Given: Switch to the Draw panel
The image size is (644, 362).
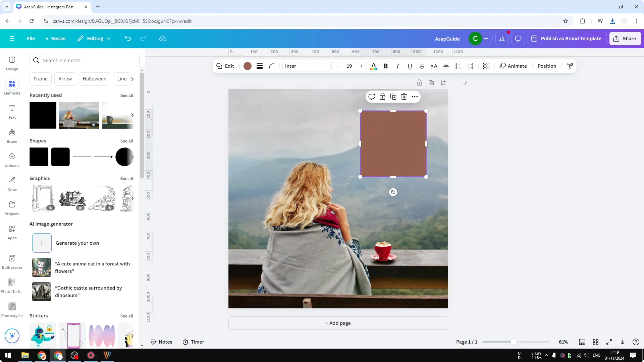Looking at the screenshot, I should 12,184.
